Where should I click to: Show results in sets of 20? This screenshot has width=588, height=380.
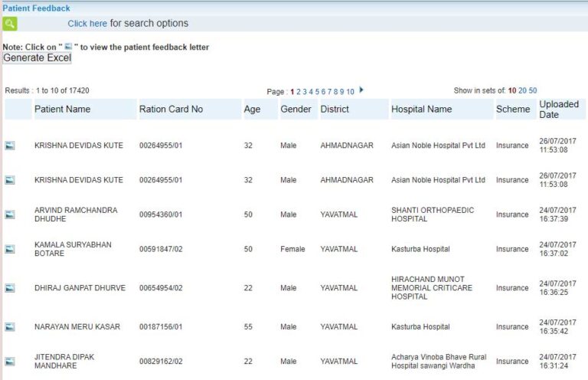click(522, 90)
